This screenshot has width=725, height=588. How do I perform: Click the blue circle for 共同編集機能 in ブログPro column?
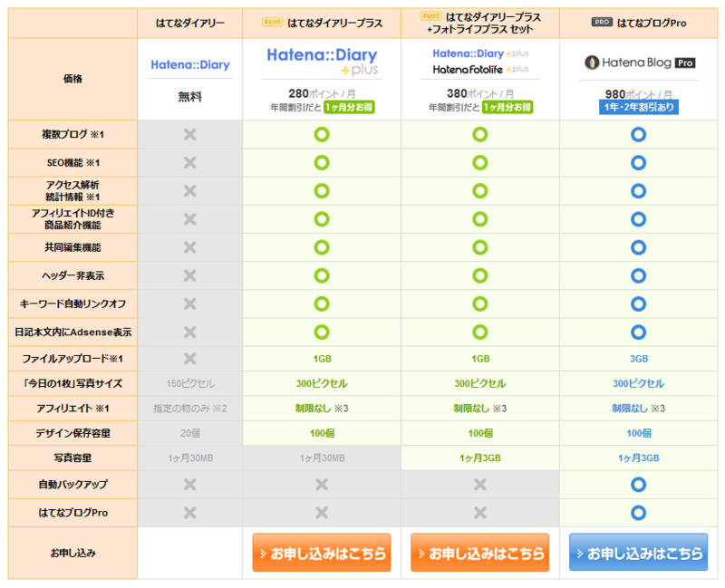639,247
